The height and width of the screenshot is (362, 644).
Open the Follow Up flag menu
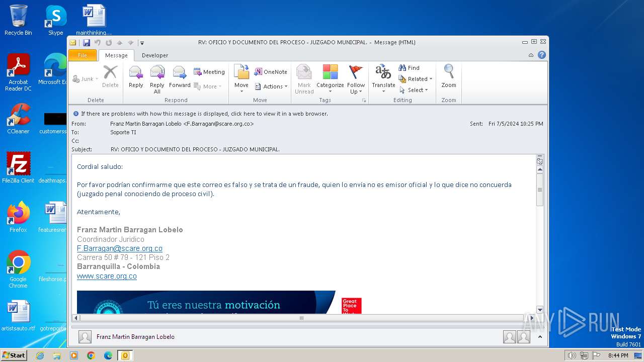356,78
